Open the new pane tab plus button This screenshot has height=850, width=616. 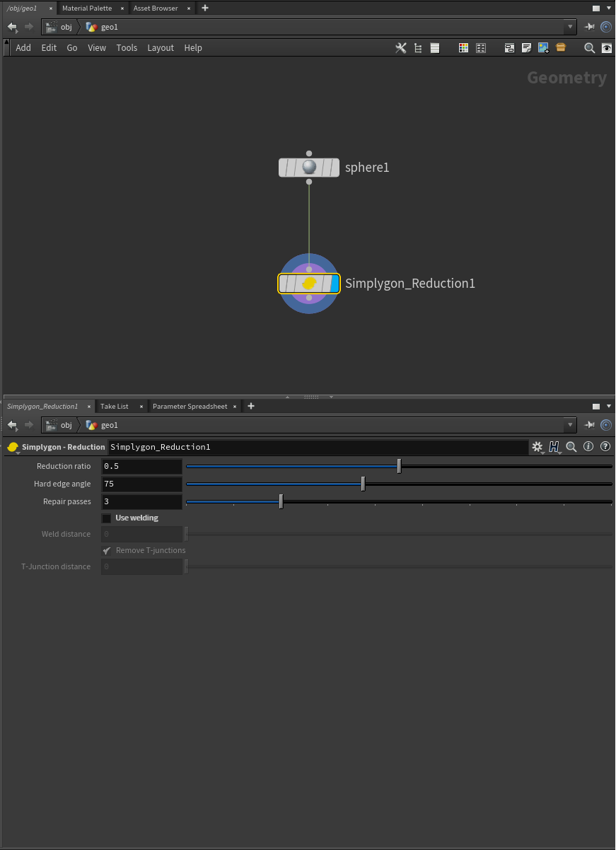pyautogui.click(x=204, y=8)
